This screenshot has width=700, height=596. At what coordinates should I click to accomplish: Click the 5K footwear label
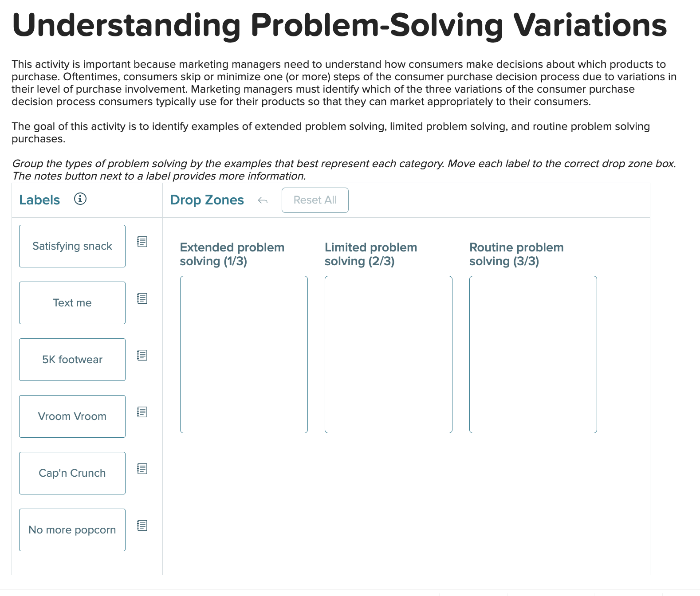[x=72, y=359]
